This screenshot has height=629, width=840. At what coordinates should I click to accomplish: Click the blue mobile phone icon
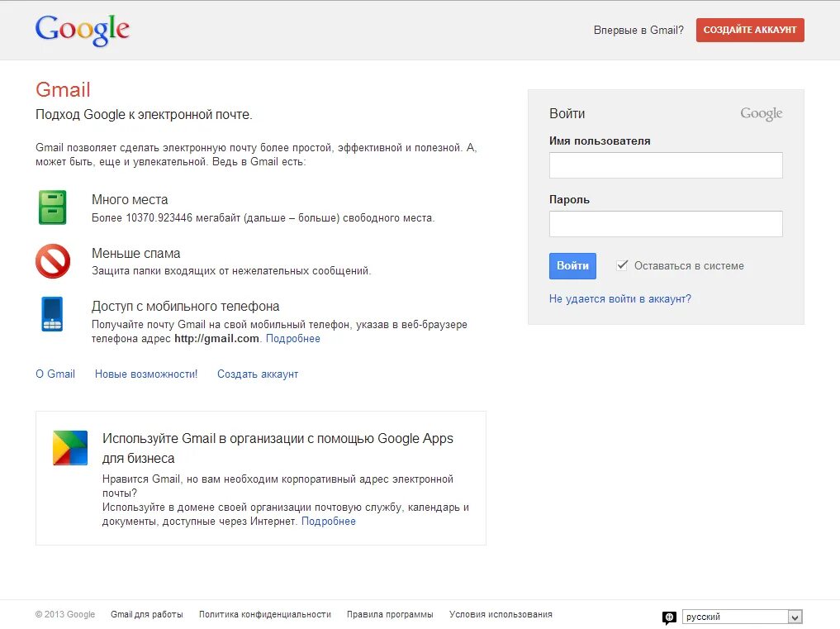point(52,314)
